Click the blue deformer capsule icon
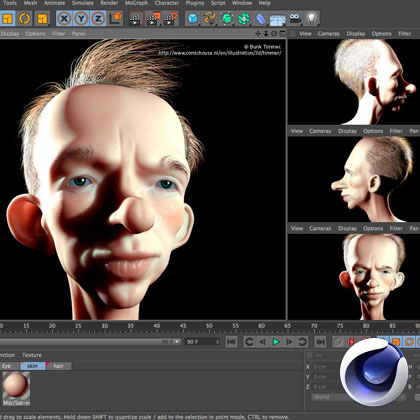 click(x=261, y=18)
